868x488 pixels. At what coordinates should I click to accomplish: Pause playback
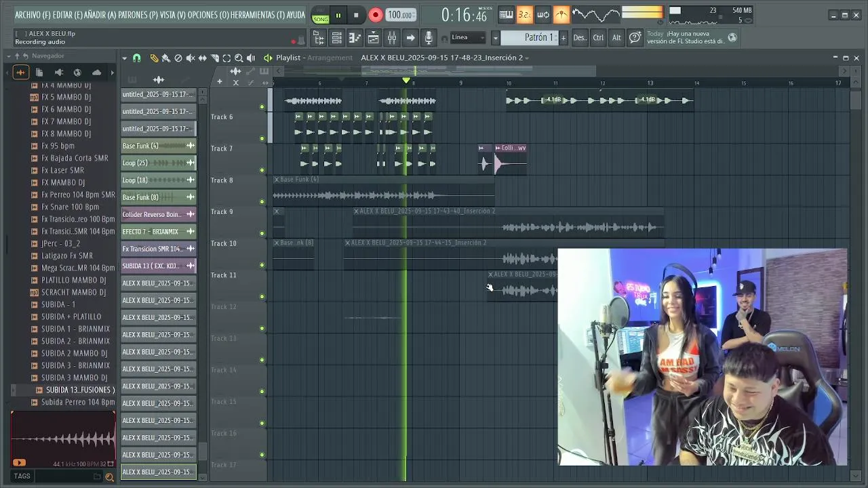point(338,15)
